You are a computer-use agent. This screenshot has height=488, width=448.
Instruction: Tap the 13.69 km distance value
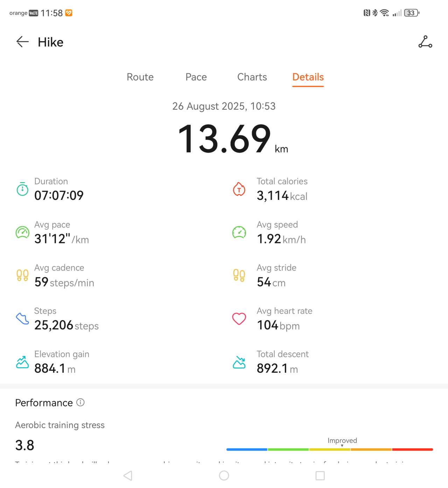225,139
